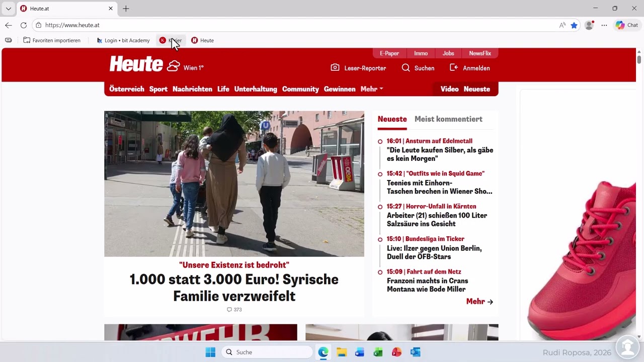Open the Heute bookmark in favorites bar
The width and height of the screenshot is (644, 362).
click(x=202, y=40)
